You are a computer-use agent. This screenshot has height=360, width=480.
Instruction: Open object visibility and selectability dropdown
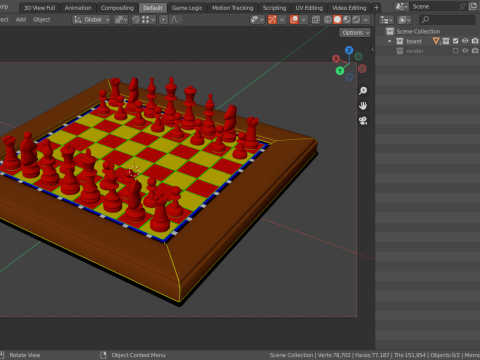tap(257, 20)
